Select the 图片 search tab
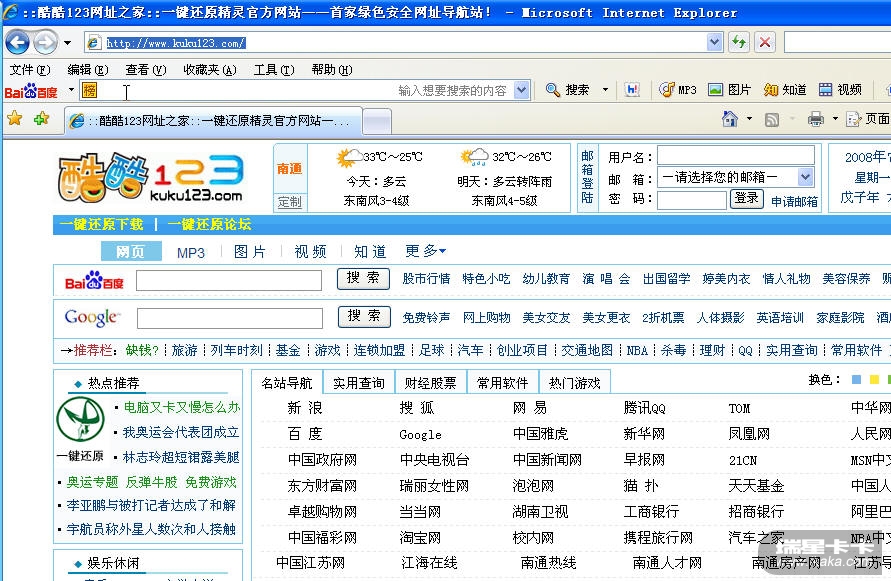The image size is (891, 581). 251,252
